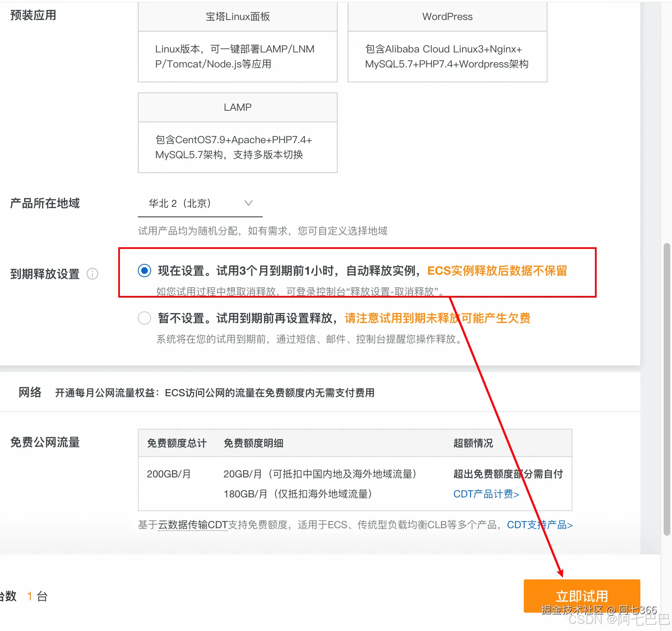
Task: Select the 现在设置 automatic release option
Action: 144,271
